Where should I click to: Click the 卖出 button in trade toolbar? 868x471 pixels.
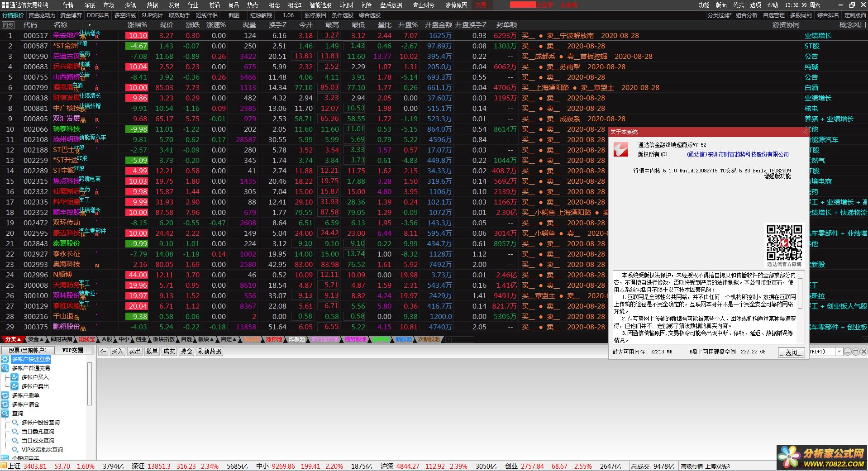pos(135,351)
